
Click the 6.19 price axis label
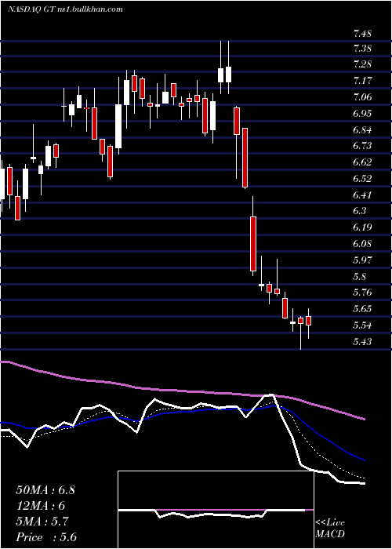coord(362,227)
